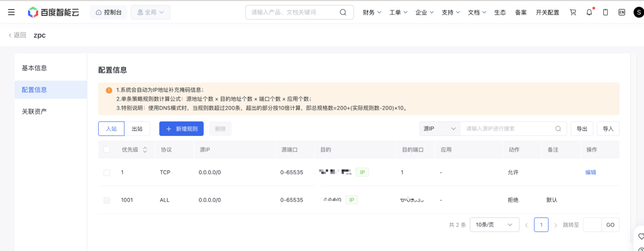This screenshot has height=251, width=644.
Task: Check the checkbox for priority 1001 rule
Action: 107,200
